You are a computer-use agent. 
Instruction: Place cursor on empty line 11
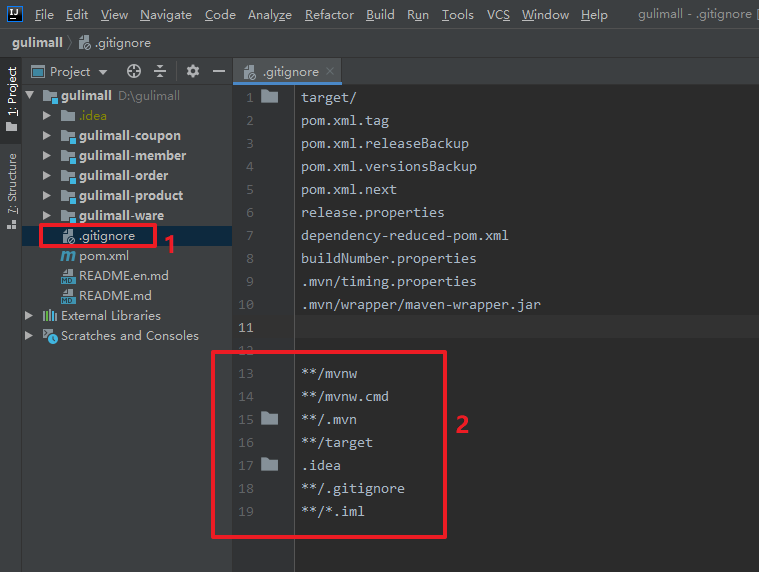coord(527,327)
